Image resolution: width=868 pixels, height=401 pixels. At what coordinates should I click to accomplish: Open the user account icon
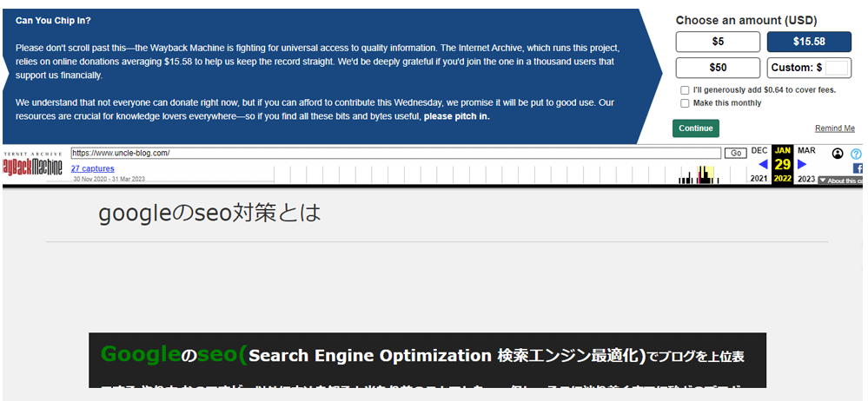(838, 154)
